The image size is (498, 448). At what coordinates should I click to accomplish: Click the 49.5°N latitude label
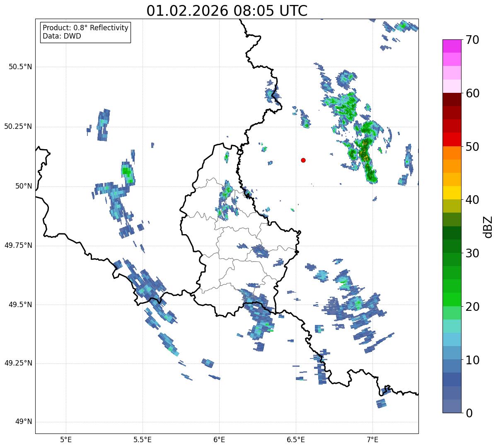tap(20, 305)
